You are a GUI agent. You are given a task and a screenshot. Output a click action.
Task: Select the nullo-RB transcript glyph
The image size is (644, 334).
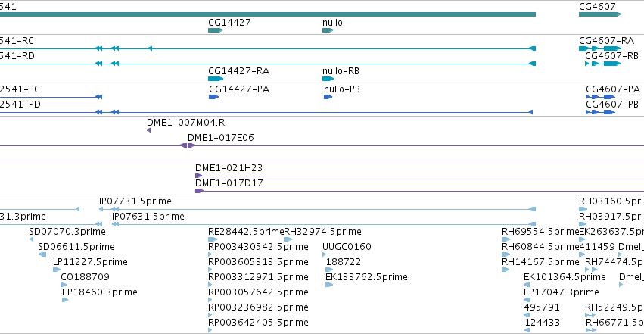click(x=328, y=79)
